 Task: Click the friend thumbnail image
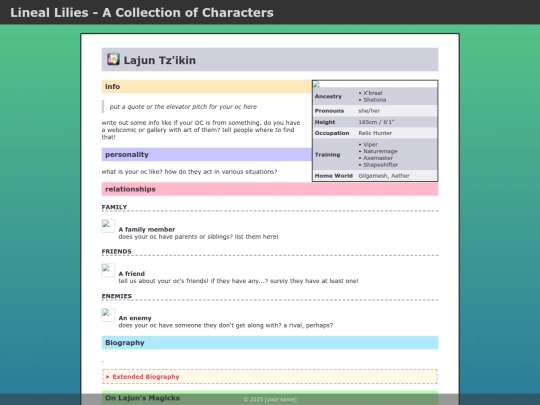108,270
